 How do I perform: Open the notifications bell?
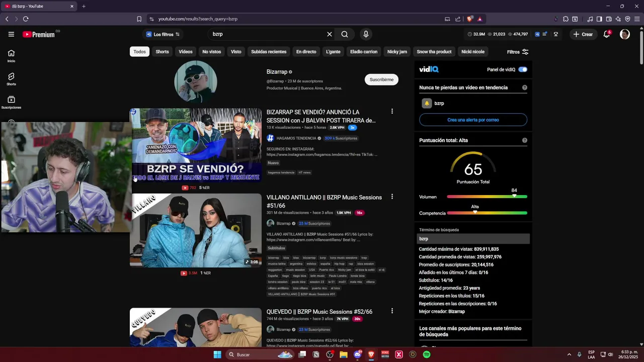(607, 34)
